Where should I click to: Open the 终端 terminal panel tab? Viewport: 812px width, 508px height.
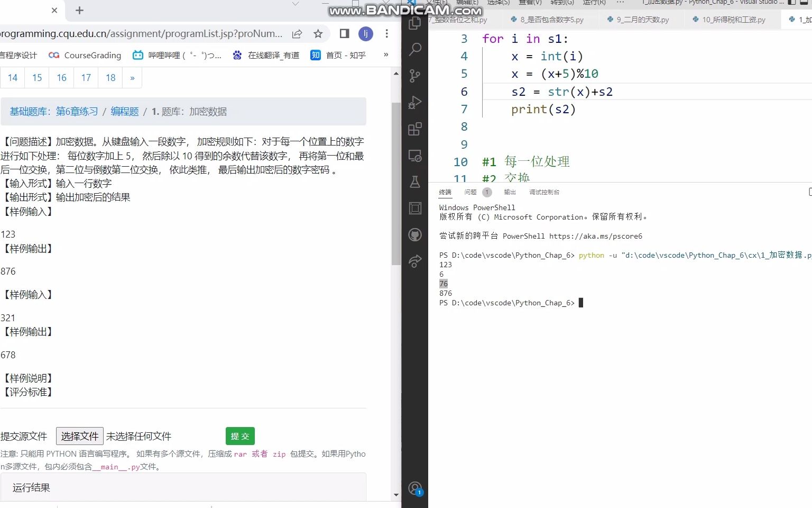[445, 192]
